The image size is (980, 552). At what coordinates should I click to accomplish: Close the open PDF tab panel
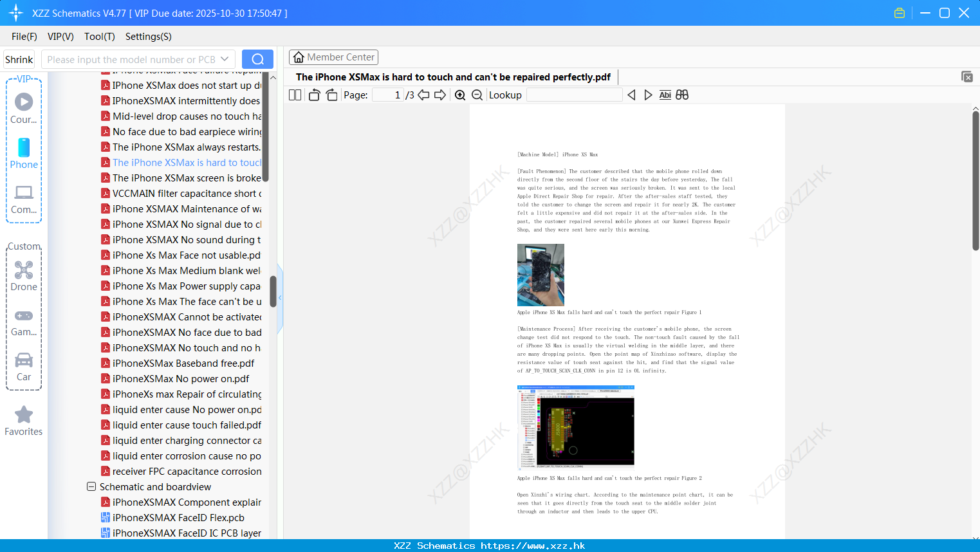[966, 77]
